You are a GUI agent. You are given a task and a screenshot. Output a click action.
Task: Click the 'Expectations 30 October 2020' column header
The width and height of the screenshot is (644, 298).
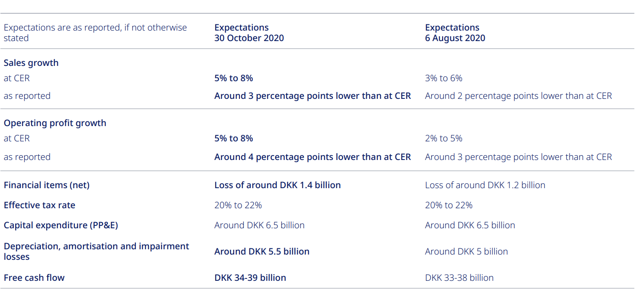pos(249,33)
